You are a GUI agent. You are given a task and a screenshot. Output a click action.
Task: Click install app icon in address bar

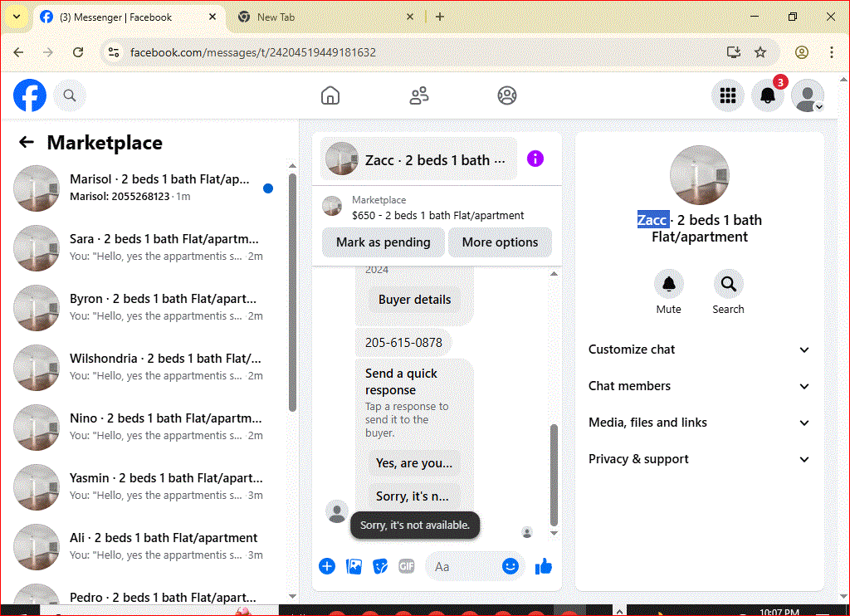click(x=734, y=52)
